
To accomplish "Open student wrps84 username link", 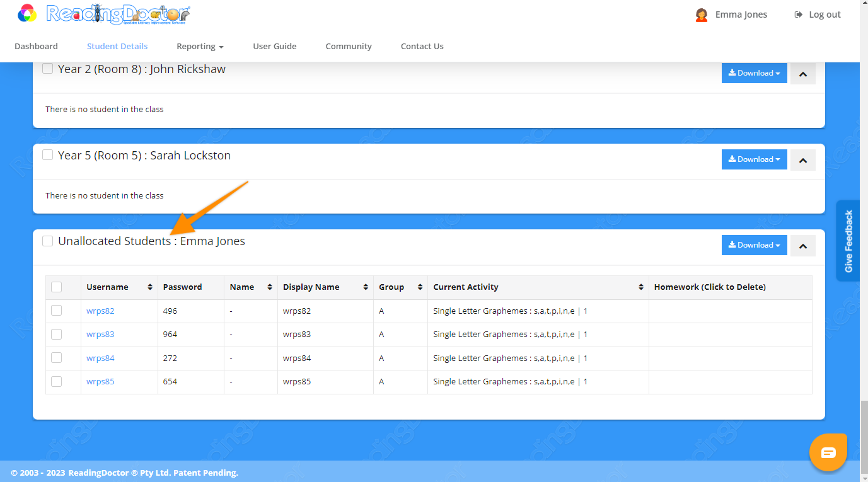I will (x=100, y=358).
